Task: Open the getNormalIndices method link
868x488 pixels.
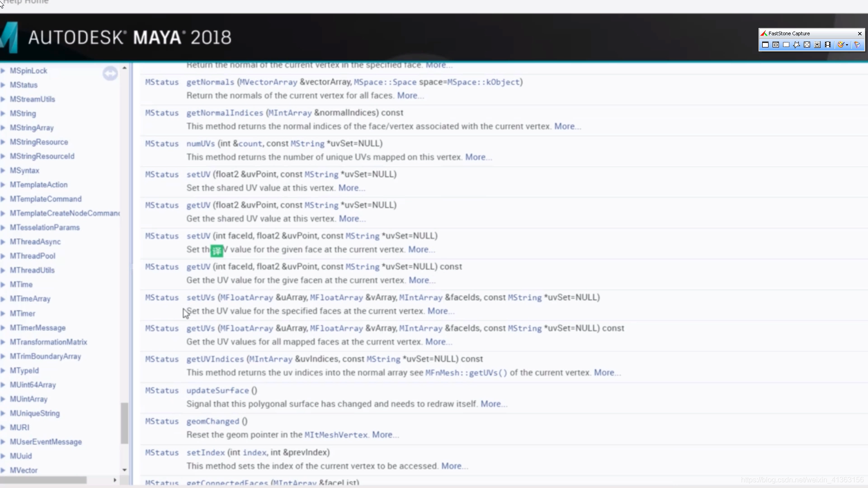Action: (225, 113)
